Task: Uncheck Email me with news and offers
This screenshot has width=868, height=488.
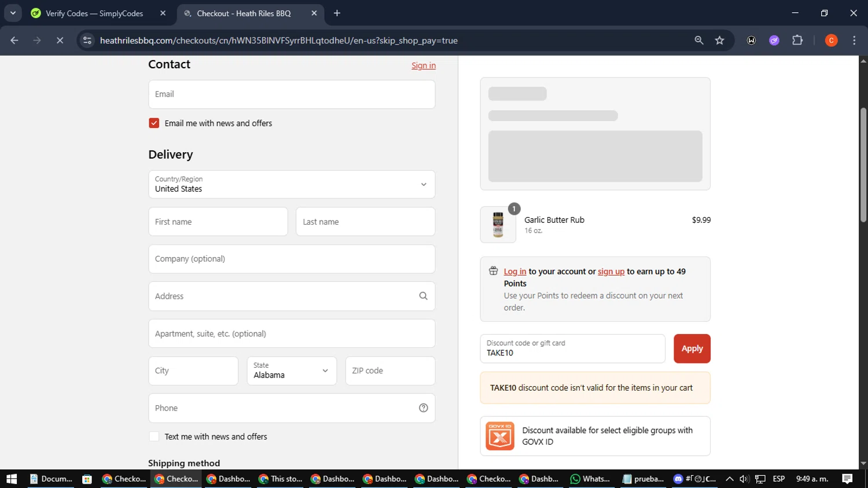Action: pyautogui.click(x=154, y=123)
